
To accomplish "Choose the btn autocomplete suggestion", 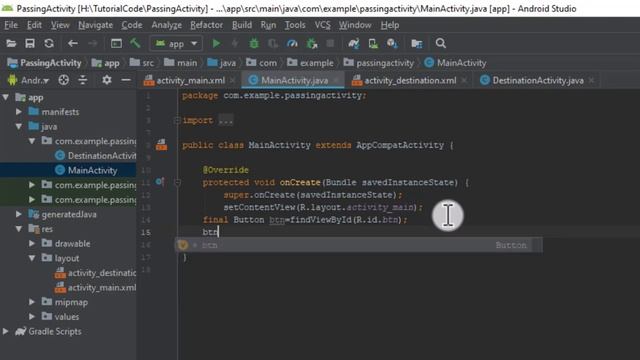I will (359, 245).
